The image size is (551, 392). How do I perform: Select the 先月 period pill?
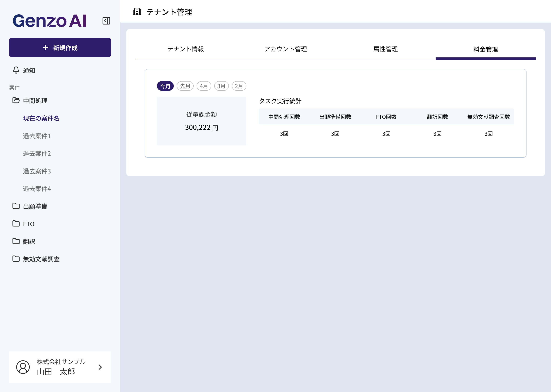tap(185, 86)
